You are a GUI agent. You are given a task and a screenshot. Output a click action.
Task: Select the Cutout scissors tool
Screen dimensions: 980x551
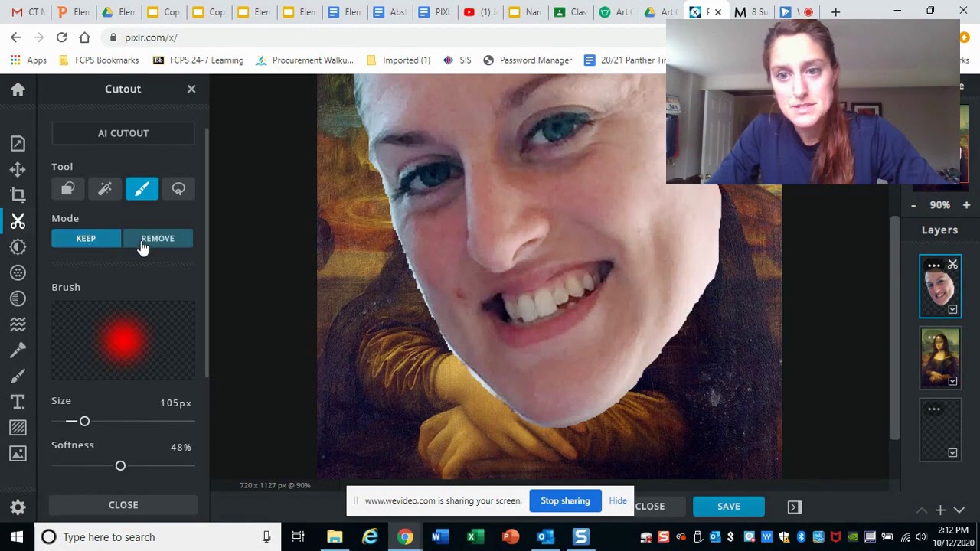pos(18,221)
